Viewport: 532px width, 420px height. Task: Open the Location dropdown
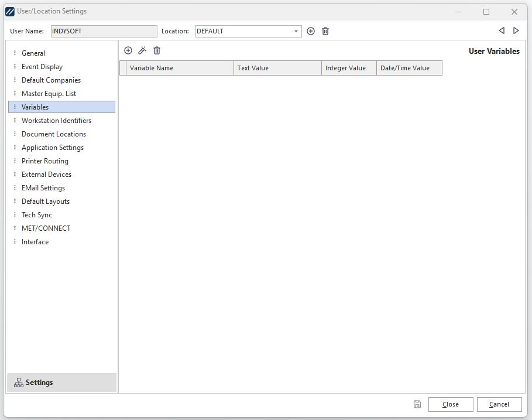coord(296,31)
